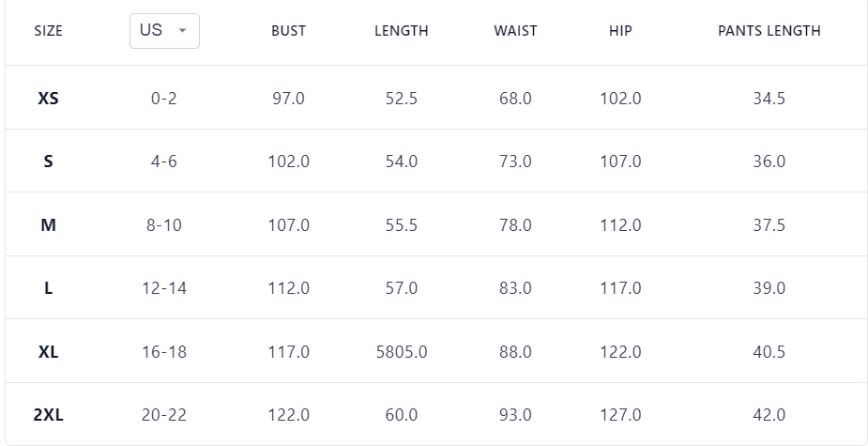
Task: Click the 20-22 US size cell
Action: pos(163,415)
